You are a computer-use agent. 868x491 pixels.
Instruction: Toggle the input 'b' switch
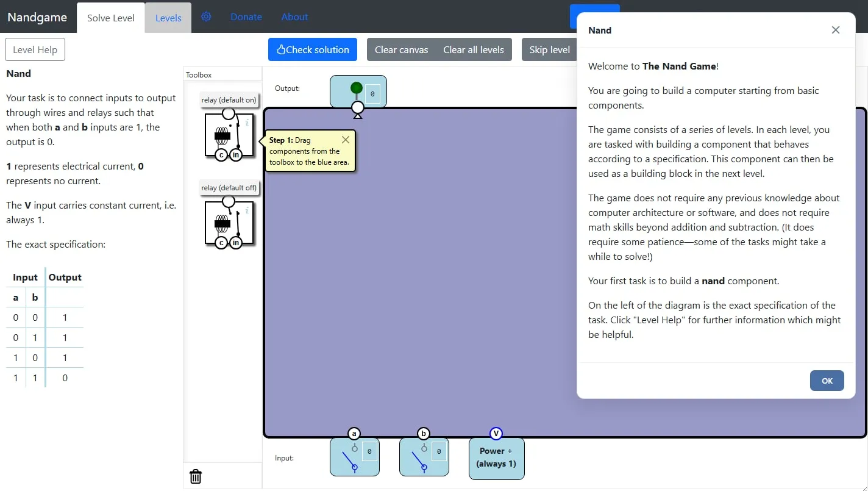click(x=419, y=458)
